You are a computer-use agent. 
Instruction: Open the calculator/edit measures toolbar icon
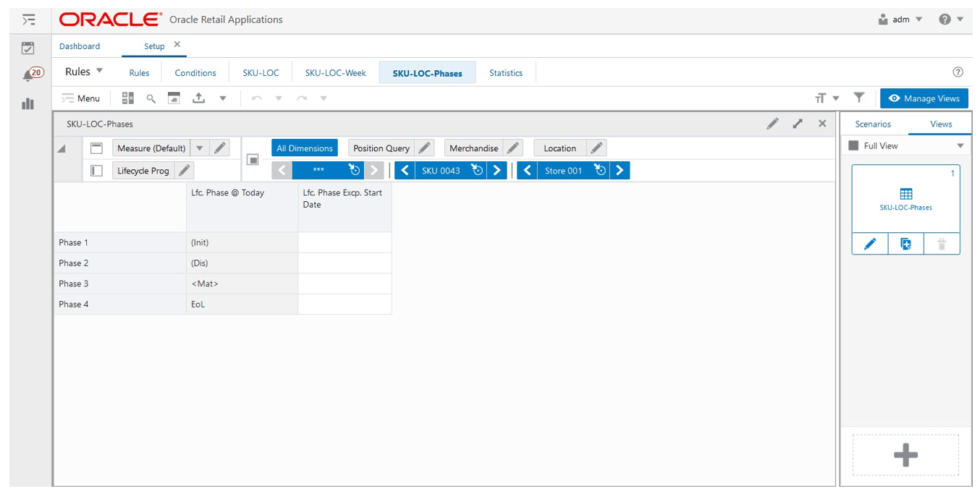click(128, 98)
